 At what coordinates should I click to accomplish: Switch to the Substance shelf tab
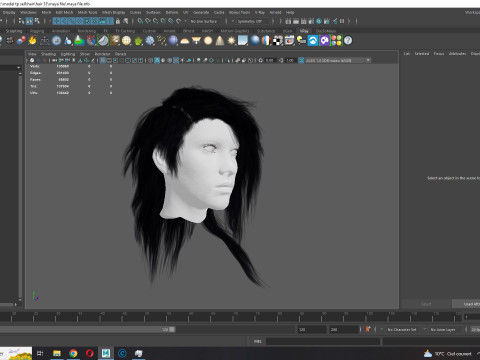[266, 31]
